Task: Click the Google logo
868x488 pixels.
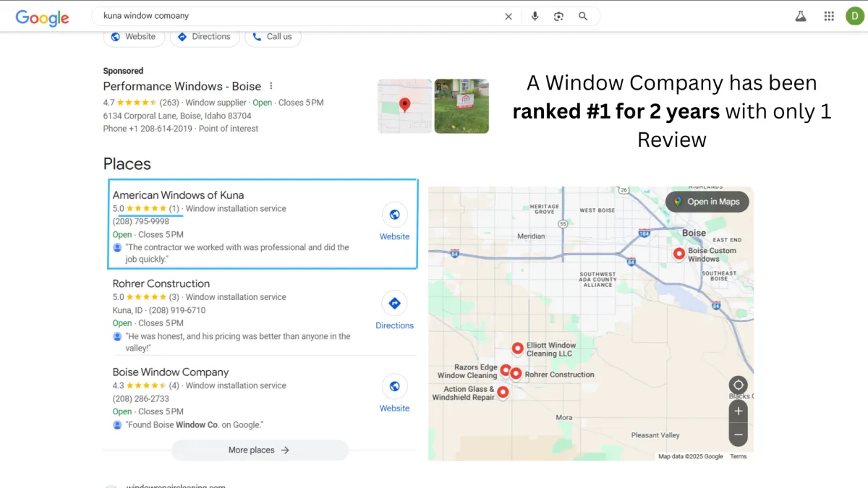Action: click(43, 17)
